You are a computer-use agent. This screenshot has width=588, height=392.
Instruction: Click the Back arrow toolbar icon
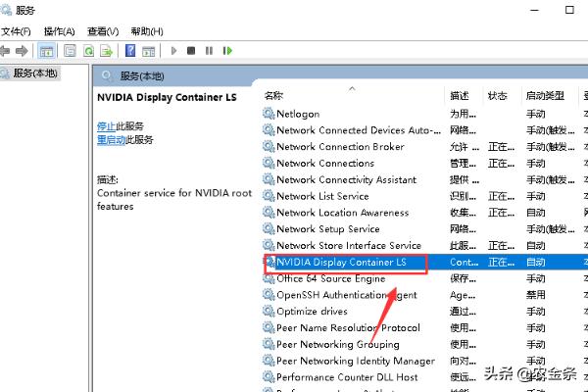pyautogui.click(x=5, y=51)
